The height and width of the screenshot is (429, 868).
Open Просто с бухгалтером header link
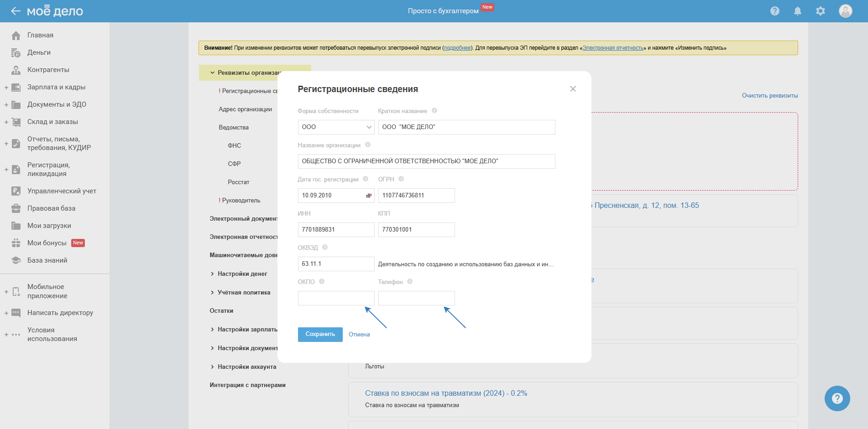pyautogui.click(x=443, y=11)
